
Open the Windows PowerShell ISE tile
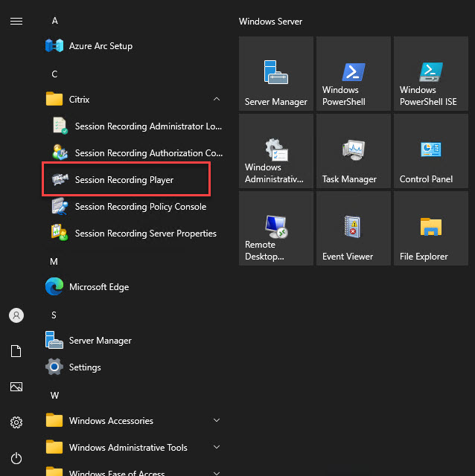click(x=431, y=74)
